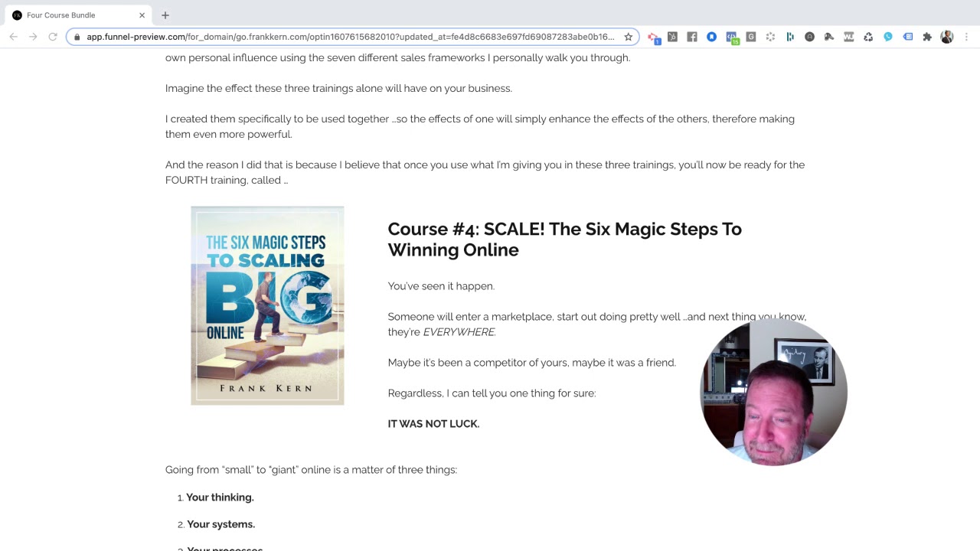Open a new tab with plus button

[165, 15]
